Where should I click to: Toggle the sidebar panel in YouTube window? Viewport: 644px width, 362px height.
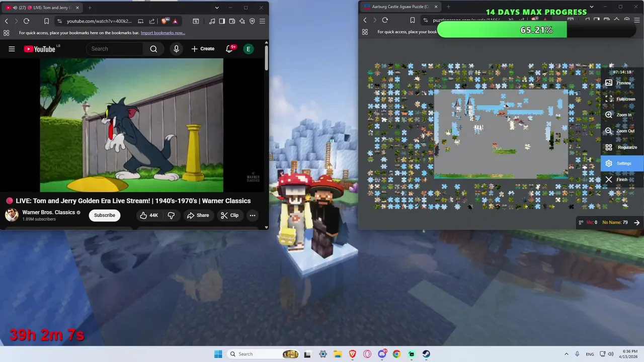(x=222, y=21)
